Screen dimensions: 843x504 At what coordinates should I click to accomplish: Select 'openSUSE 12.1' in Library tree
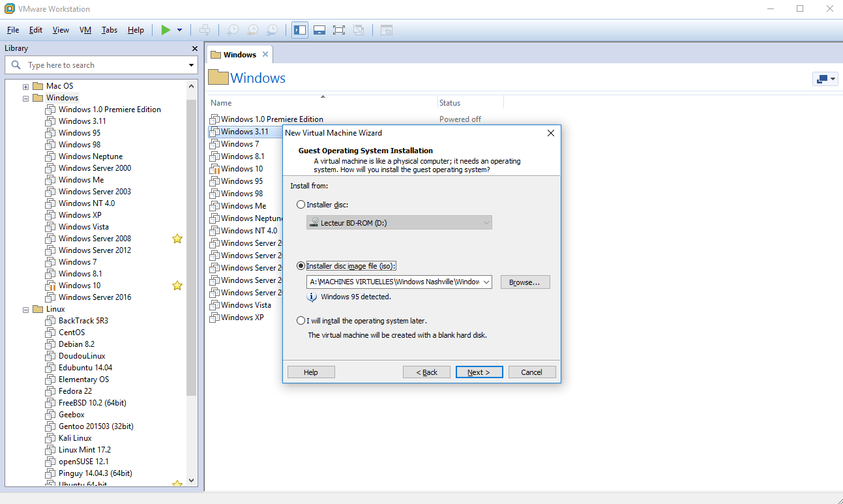tap(83, 462)
